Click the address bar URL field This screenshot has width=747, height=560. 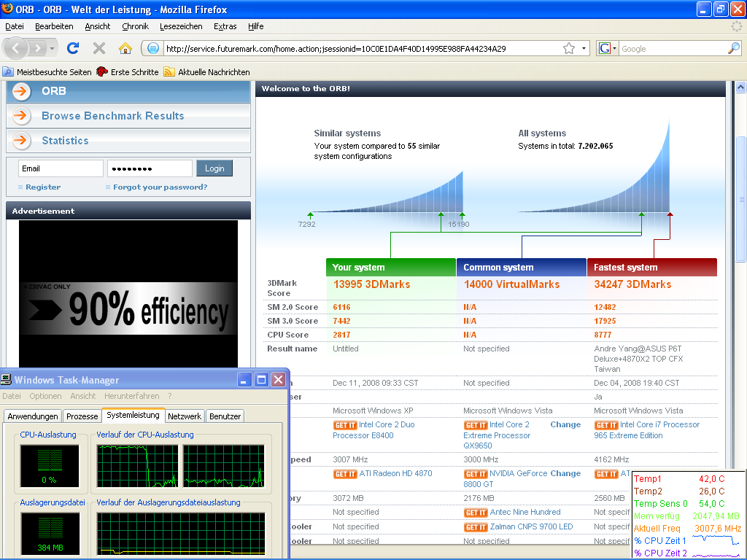(362, 49)
